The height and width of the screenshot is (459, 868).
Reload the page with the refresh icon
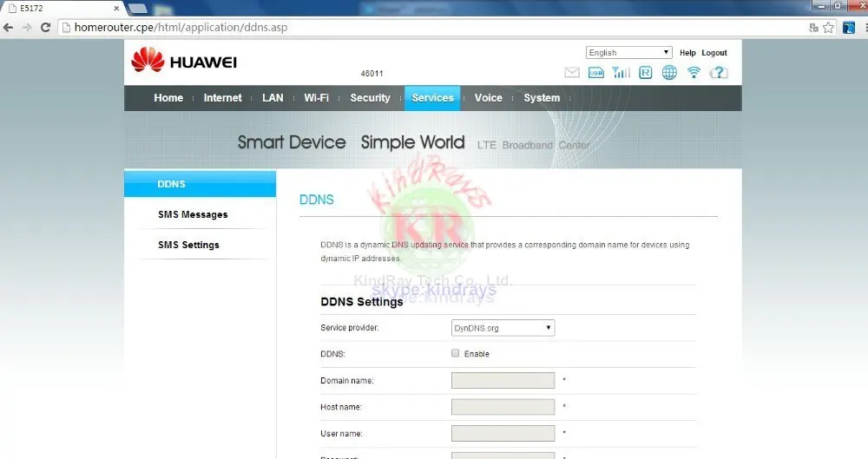click(45, 27)
